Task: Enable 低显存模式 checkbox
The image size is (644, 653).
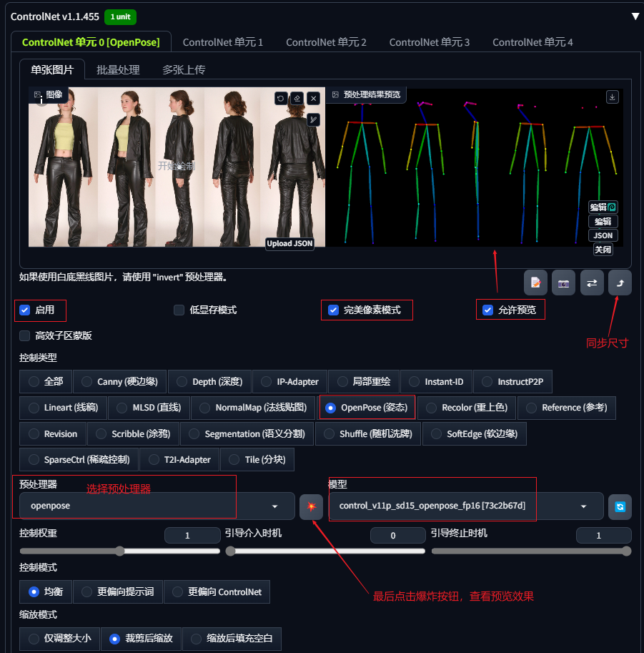Action: (x=179, y=310)
